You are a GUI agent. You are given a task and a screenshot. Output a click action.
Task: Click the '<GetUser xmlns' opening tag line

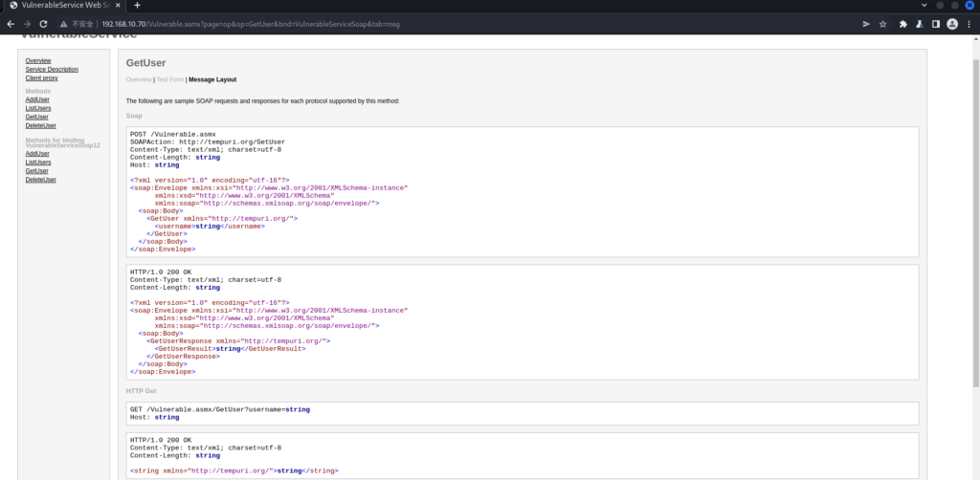(x=222, y=218)
